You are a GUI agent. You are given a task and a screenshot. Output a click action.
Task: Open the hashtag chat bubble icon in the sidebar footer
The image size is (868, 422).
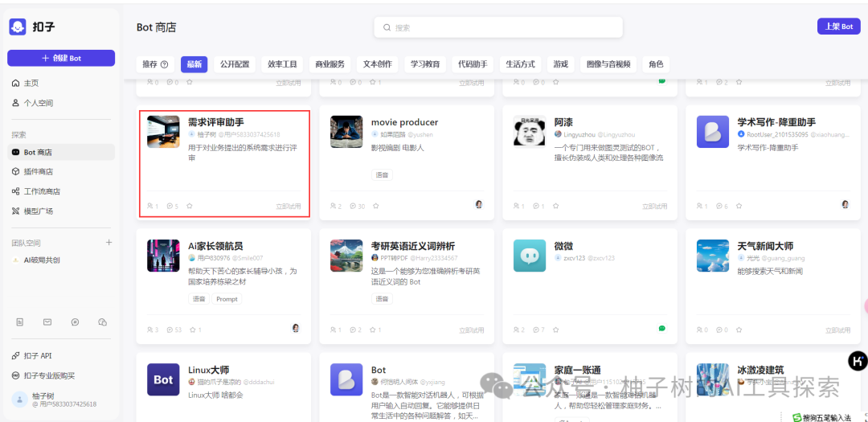point(75,322)
